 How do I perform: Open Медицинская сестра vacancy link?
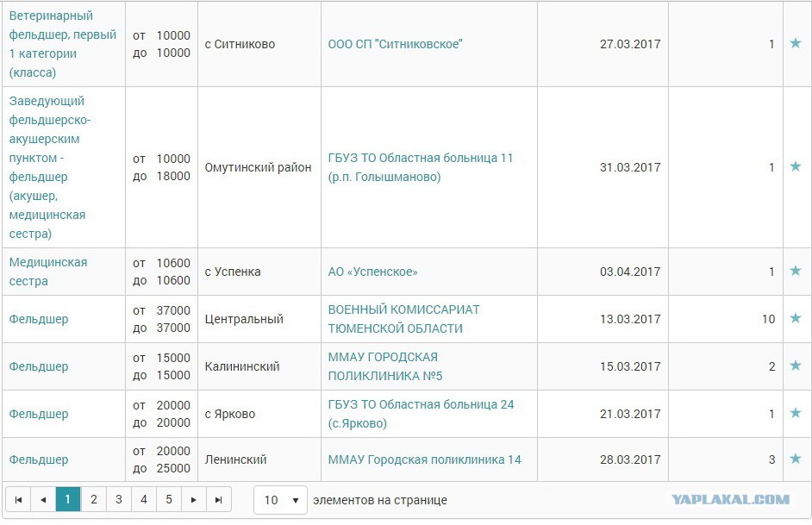tap(48, 272)
